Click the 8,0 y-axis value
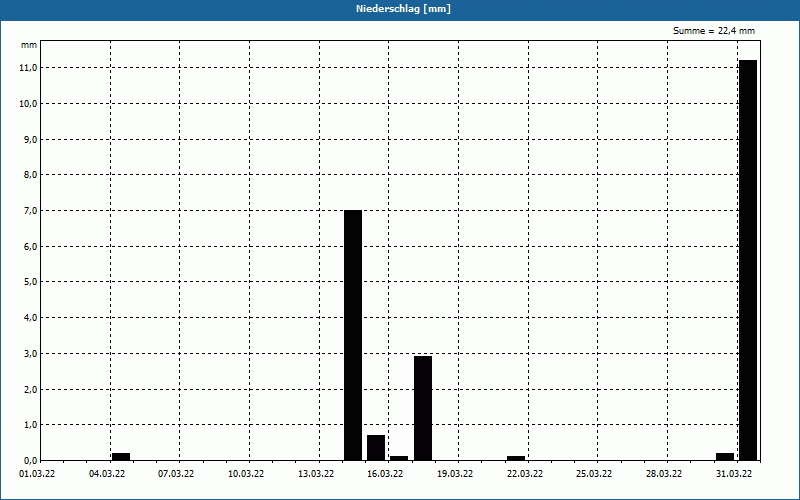 pos(31,174)
